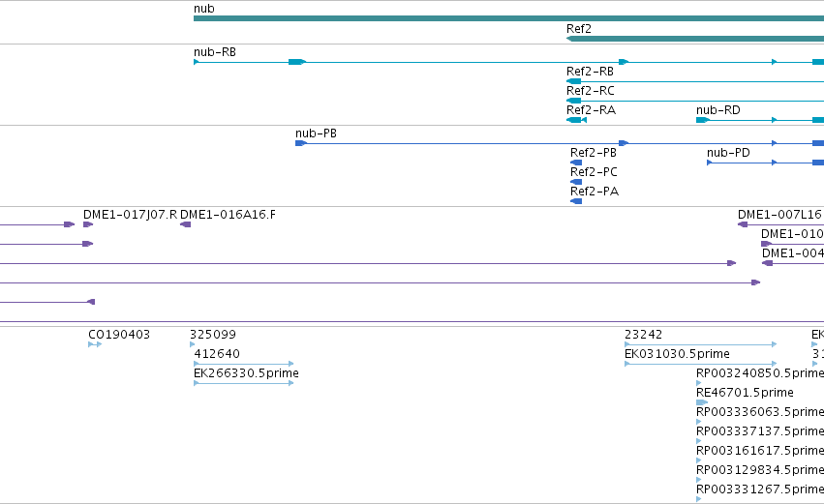This screenshot has height=504, width=824.
Task: Select the nub-RB transcript label
Action: point(215,52)
